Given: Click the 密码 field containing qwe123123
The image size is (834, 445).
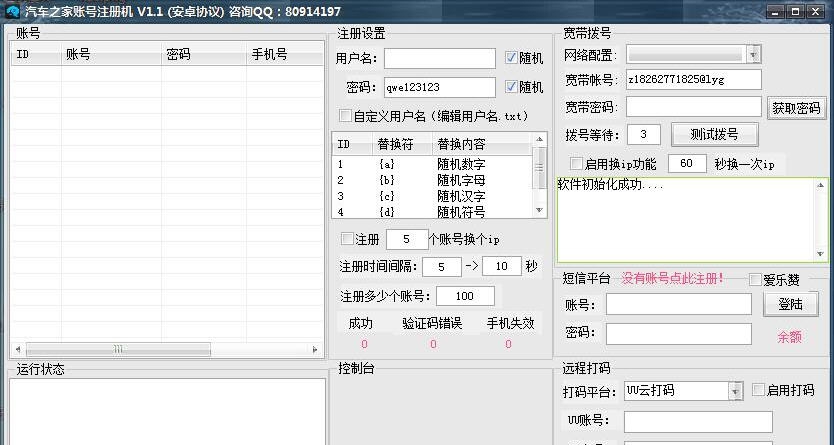Looking at the screenshot, I should [440, 87].
